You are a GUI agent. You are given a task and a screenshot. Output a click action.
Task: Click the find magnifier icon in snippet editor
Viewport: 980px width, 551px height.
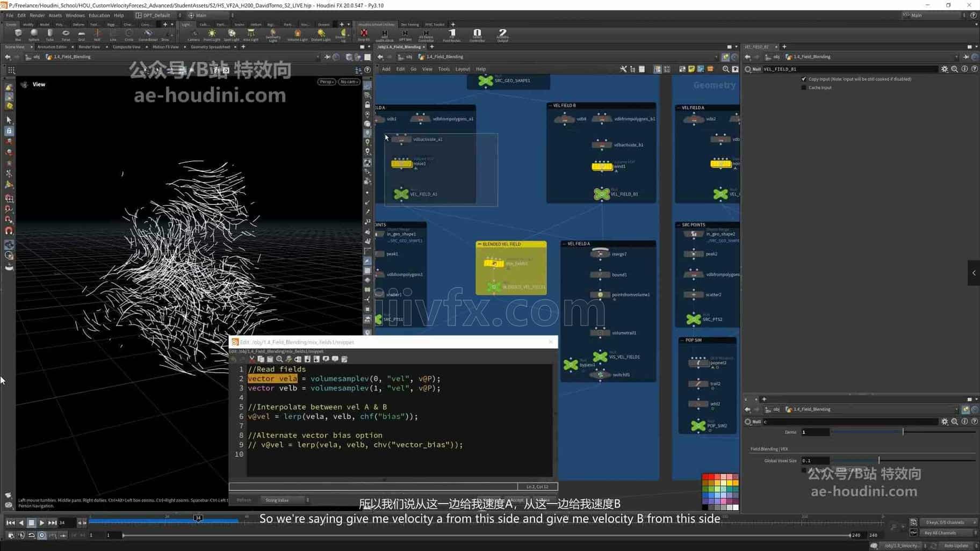pyautogui.click(x=279, y=359)
